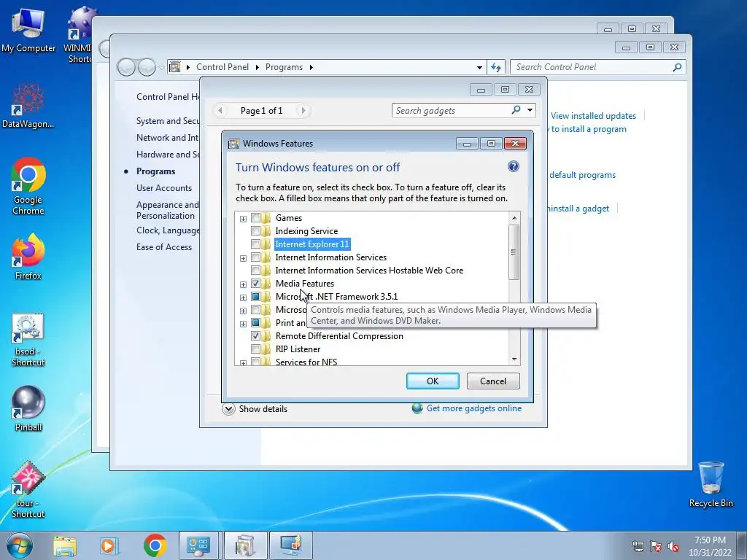
Task: Toggle the Games feature checkbox
Action: coord(255,218)
